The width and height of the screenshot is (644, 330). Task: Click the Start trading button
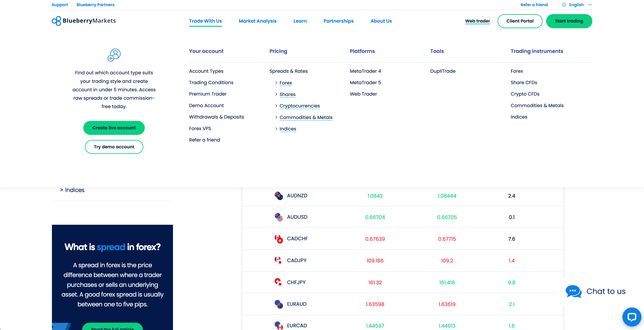pos(569,21)
